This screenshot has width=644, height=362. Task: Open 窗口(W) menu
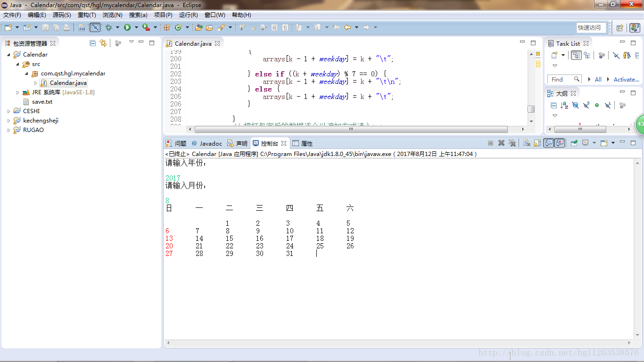tap(215, 15)
